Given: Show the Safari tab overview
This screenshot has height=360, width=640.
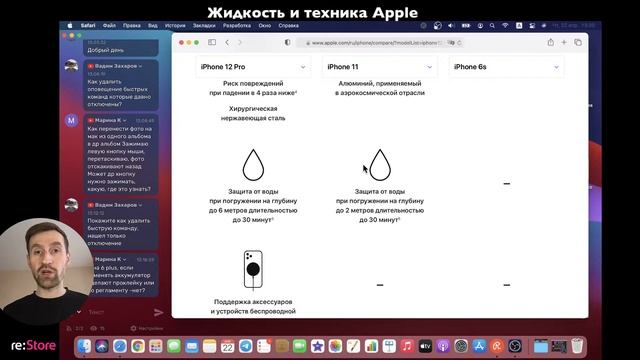Looking at the screenshot, I should coord(578,42).
